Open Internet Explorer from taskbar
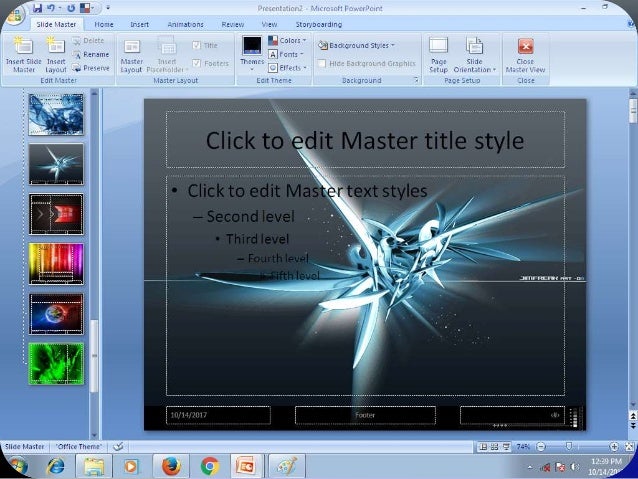This screenshot has width=638, height=479. point(55,466)
